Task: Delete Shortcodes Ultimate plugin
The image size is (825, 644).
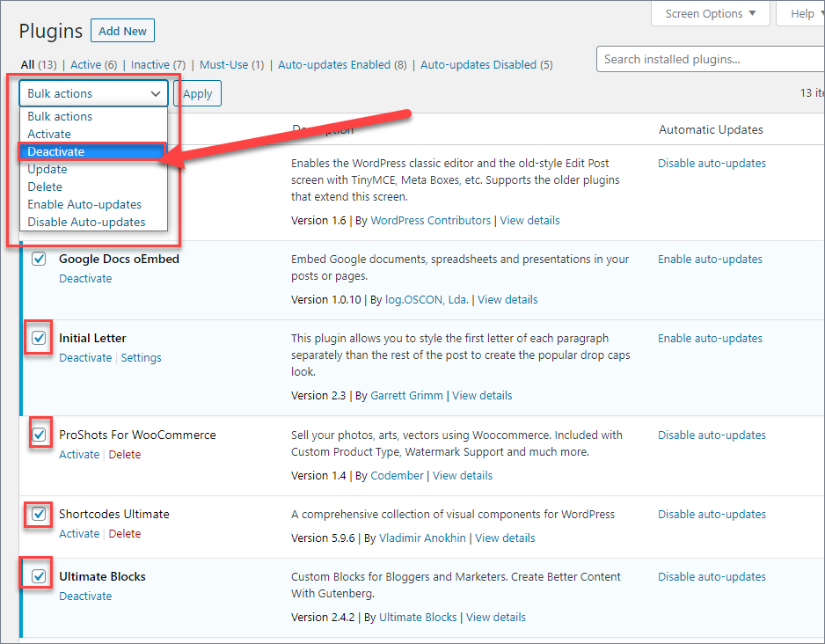Action: click(x=125, y=533)
